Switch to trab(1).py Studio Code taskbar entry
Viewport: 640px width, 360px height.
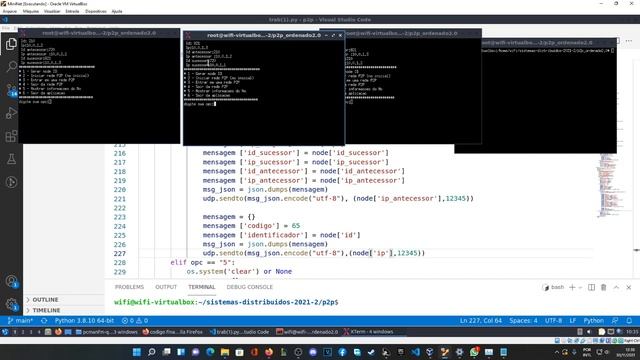(239, 332)
